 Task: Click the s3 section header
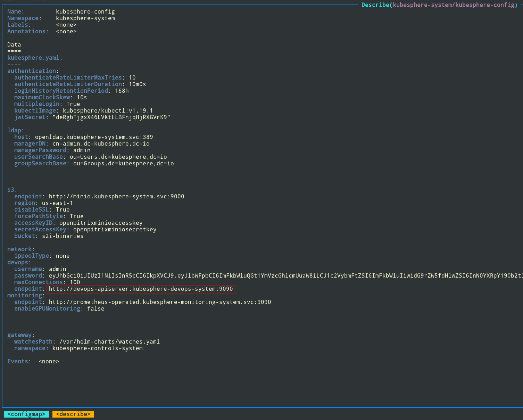(12, 190)
